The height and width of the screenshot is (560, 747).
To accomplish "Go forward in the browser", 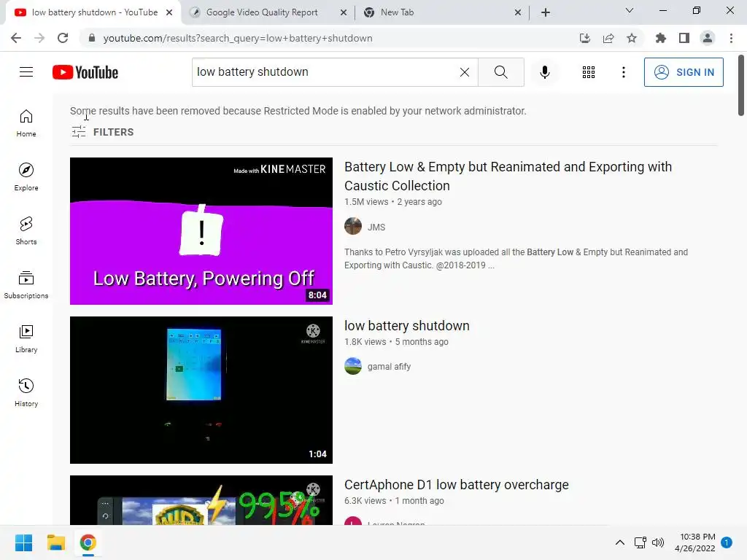I will pyautogui.click(x=39, y=38).
